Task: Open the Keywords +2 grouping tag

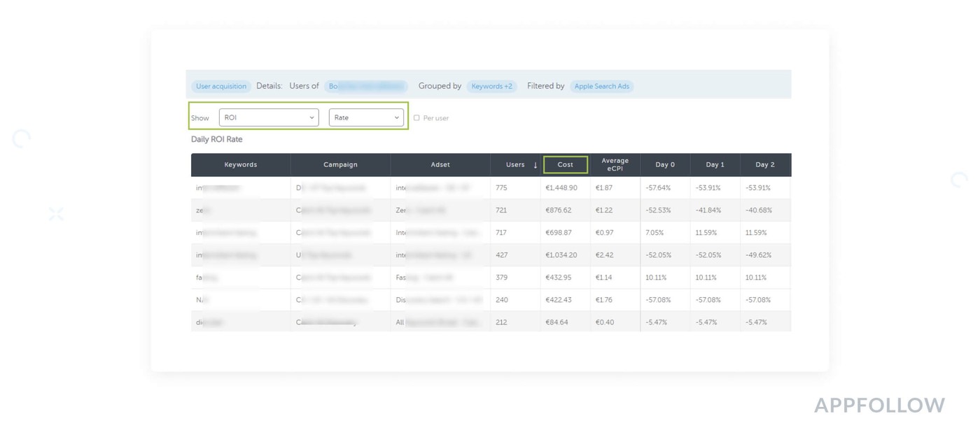Action: pyautogui.click(x=491, y=87)
